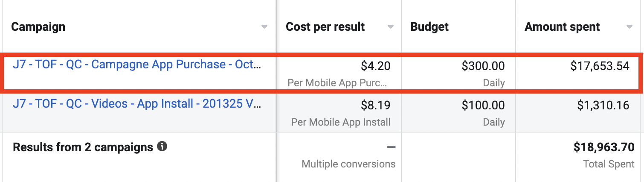Select the $17,653.54 amount spent value

coord(600,66)
